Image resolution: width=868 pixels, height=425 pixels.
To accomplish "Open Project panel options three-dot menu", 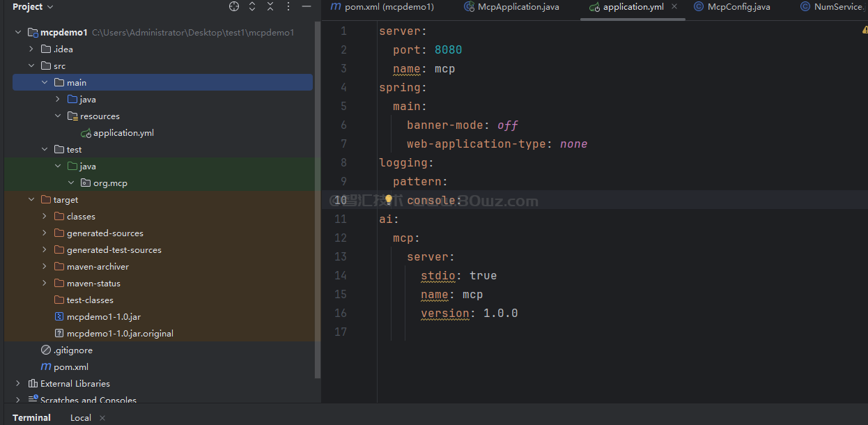I will [x=288, y=6].
